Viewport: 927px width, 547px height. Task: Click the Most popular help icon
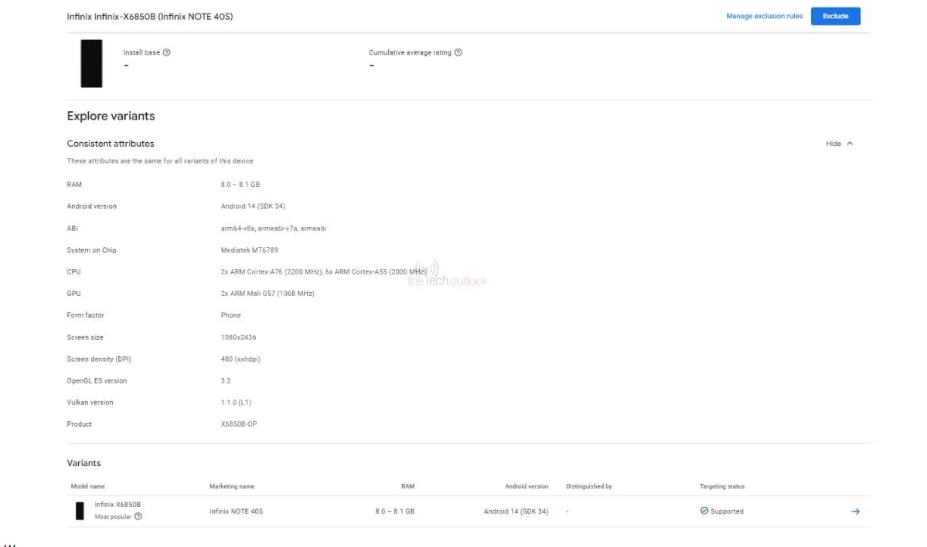(x=138, y=516)
